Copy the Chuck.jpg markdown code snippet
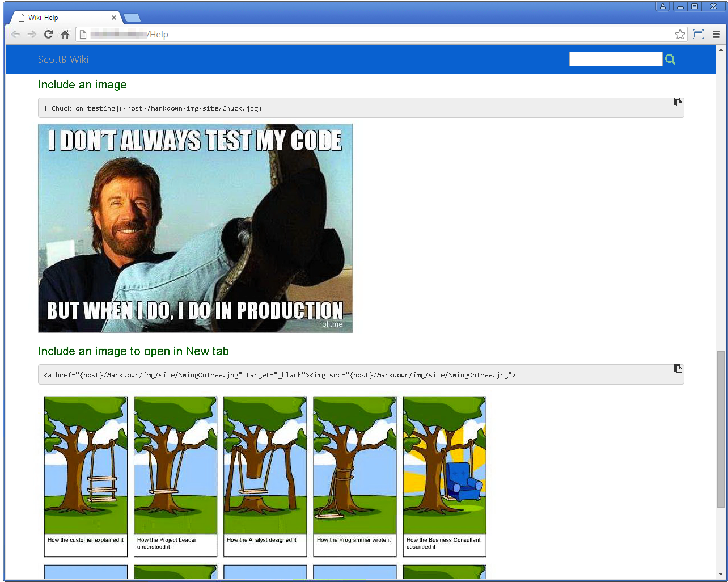Screen dimensions: 728x582 click(x=678, y=102)
